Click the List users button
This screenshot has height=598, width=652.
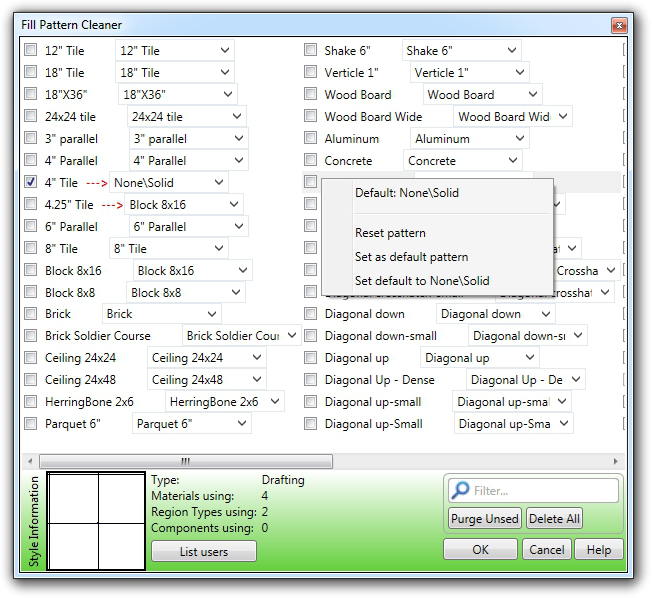204,551
